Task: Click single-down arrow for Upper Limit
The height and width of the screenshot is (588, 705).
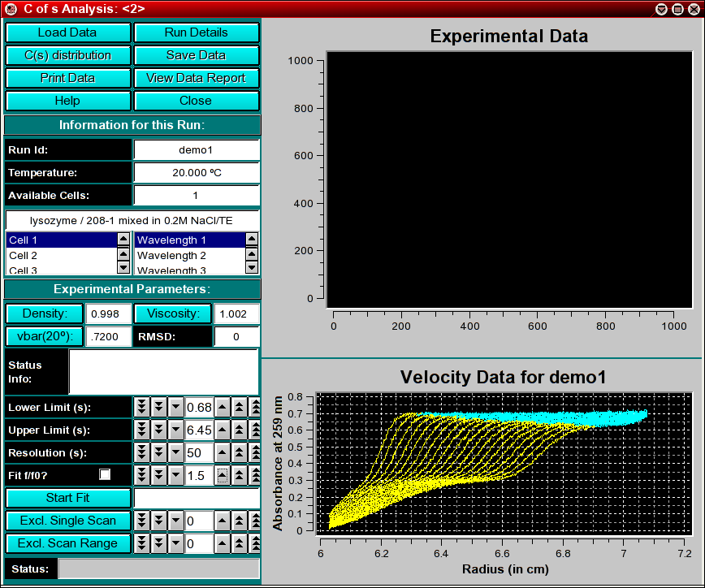Action: tap(176, 430)
